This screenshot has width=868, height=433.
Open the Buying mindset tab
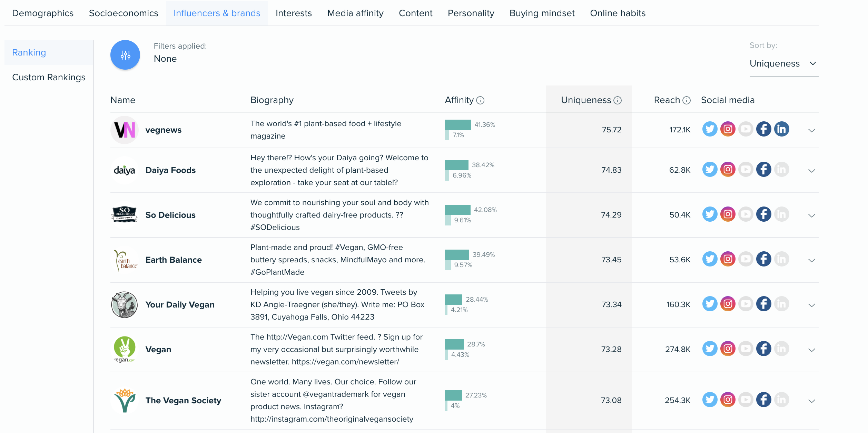[x=542, y=13]
